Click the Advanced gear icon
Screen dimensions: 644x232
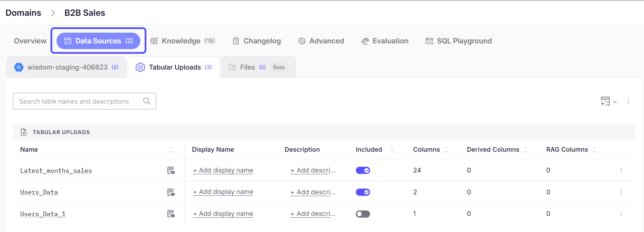(x=302, y=41)
